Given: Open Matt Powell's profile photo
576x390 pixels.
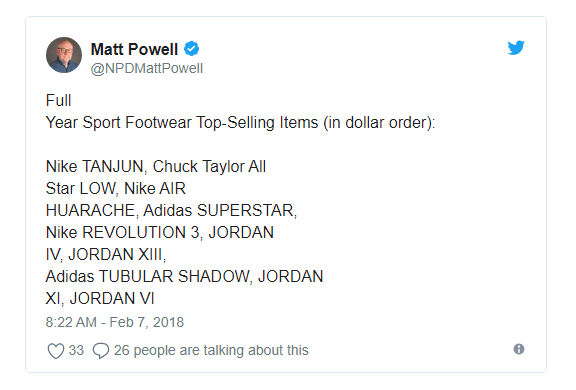Looking at the screenshot, I should click(x=64, y=55).
